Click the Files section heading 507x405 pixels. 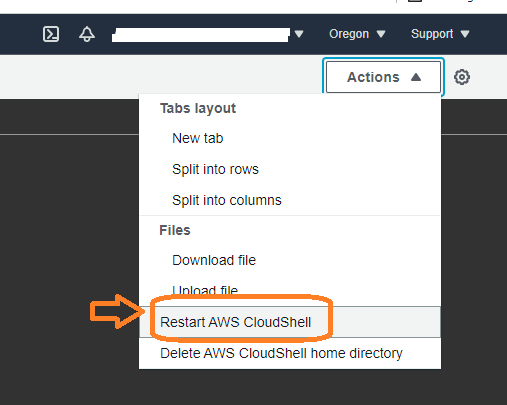click(175, 230)
